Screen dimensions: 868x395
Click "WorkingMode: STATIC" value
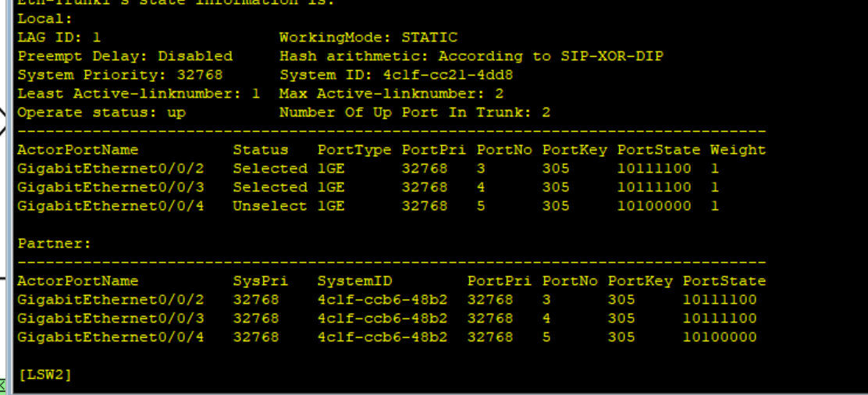pos(368,37)
